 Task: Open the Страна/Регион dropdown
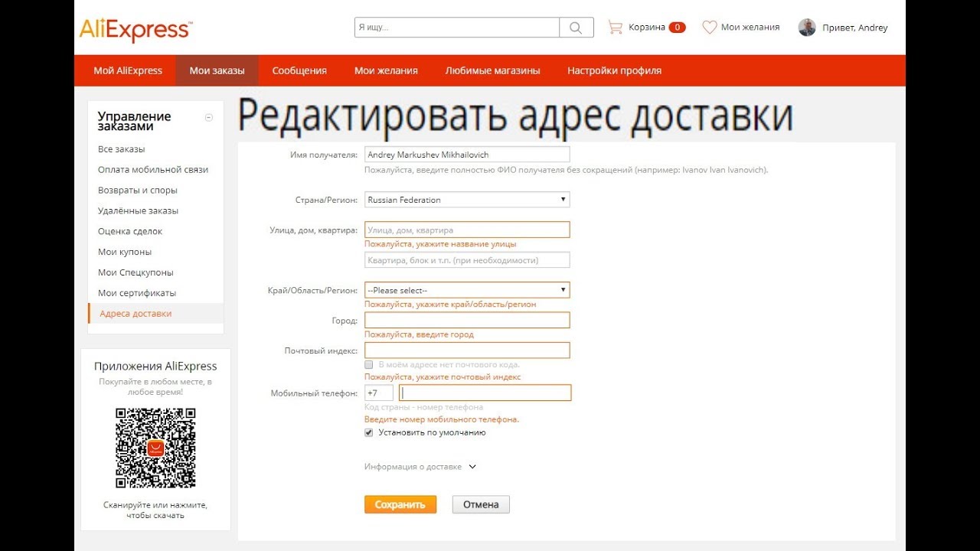(x=467, y=200)
